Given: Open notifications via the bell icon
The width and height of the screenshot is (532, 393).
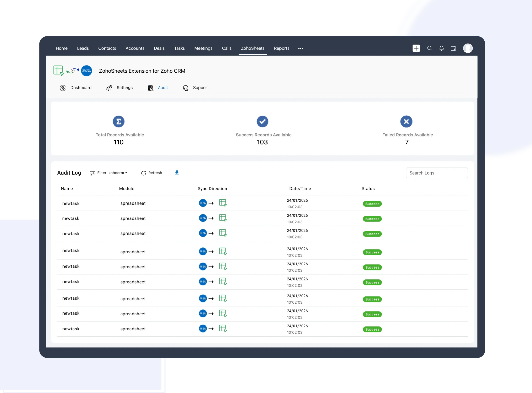Looking at the screenshot, I should tap(442, 48).
